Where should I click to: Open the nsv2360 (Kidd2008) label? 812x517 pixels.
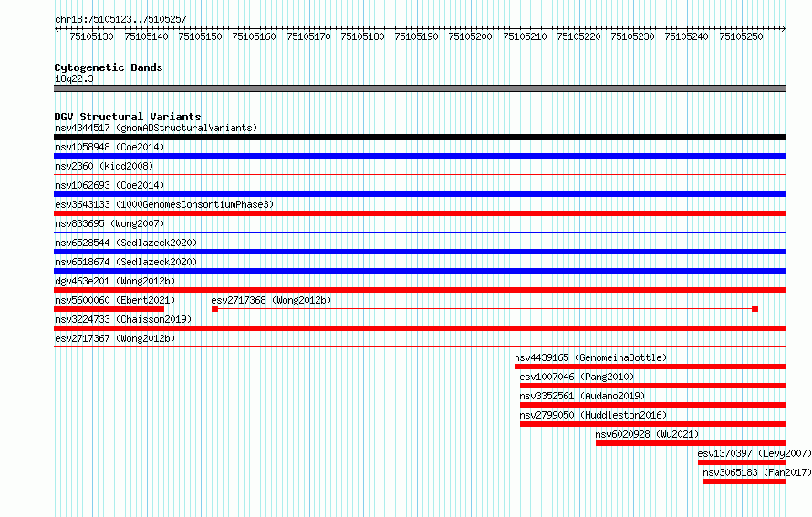point(104,166)
